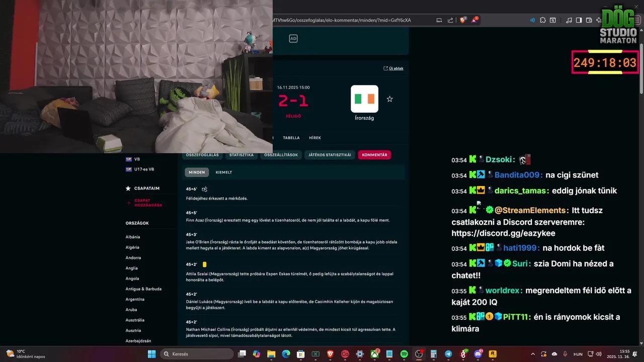Viewport: 644px width, 362px height.
Task: Select Azerbajdzsán from countries list
Action: [x=138, y=341]
